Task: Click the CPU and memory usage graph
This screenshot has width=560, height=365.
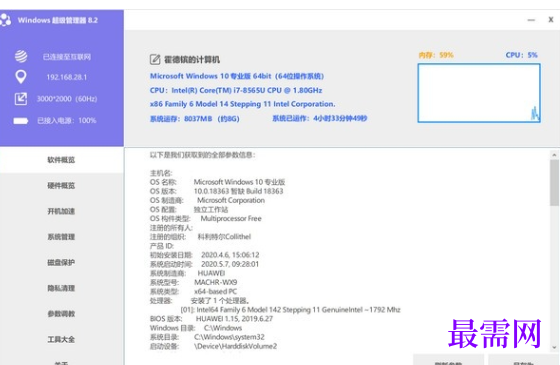Action: pos(479,93)
